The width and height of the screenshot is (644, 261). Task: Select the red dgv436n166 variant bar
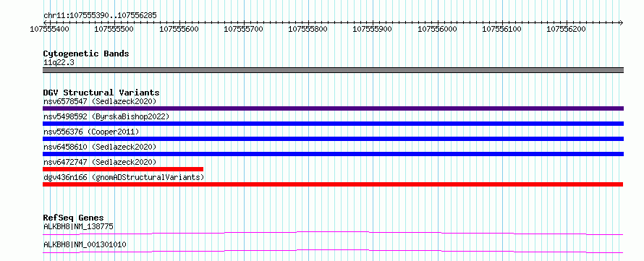pyautogui.click(x=333, y=184)
